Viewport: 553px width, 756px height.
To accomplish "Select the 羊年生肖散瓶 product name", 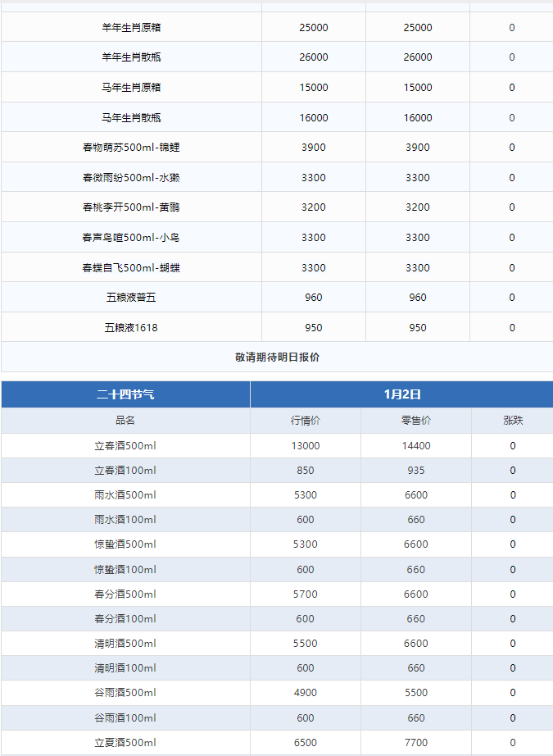I will (131, 57).
